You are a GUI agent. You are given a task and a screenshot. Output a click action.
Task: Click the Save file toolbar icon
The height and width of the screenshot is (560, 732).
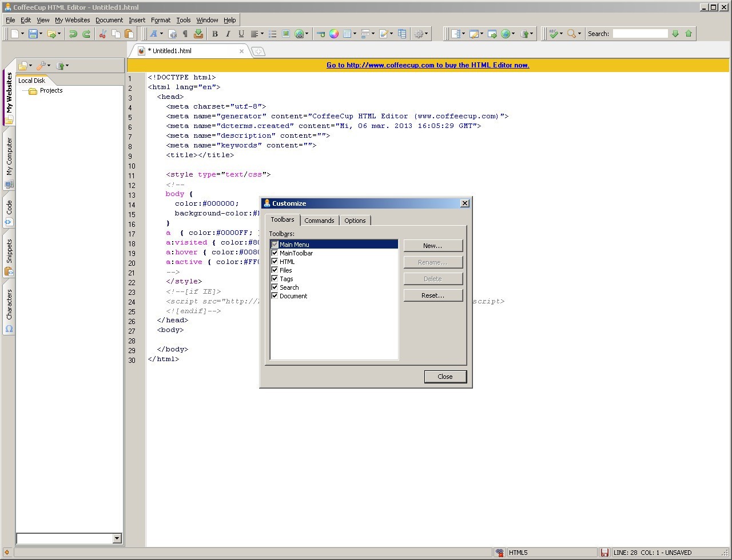(x=33, y=34)
